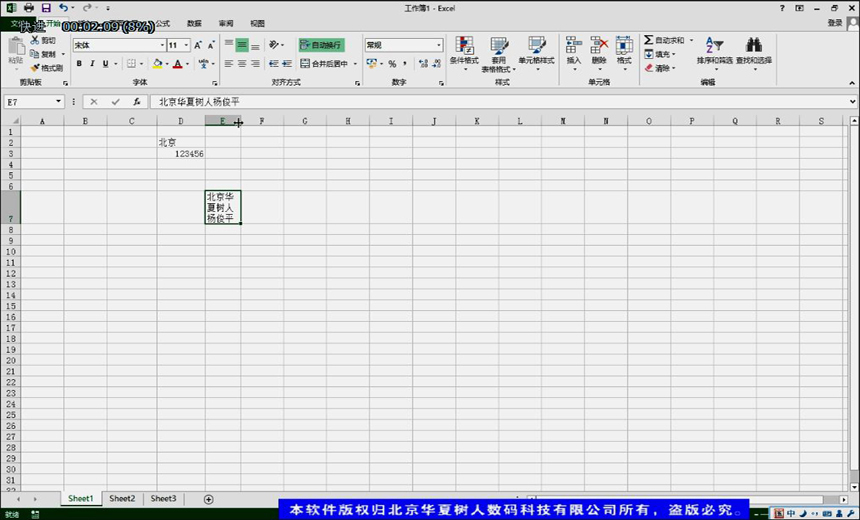Apply the red font color A

pos(177,64)
